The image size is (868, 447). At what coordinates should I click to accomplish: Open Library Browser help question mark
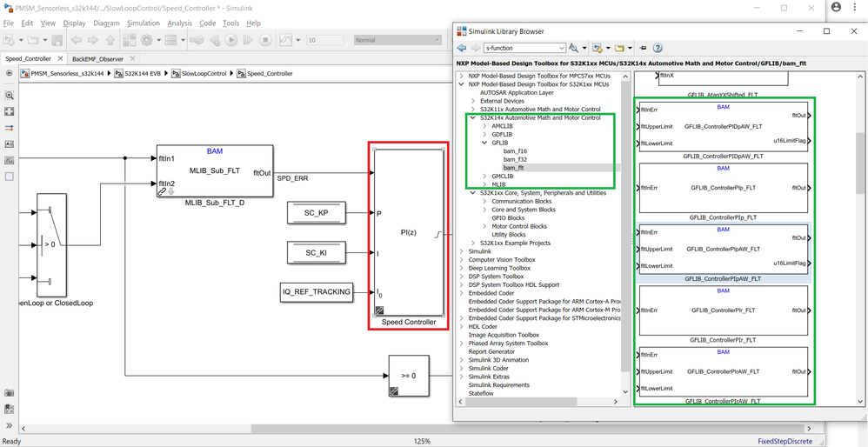coord(658,48)
